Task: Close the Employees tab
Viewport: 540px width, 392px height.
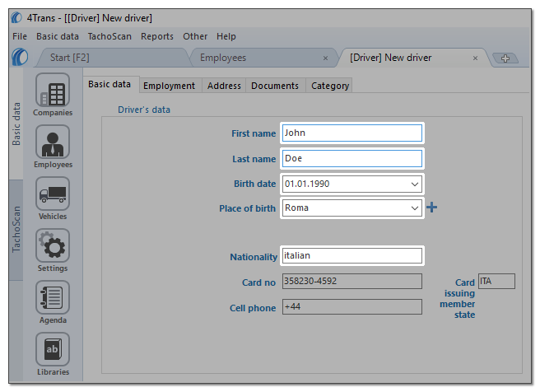Action: [325, 58]
